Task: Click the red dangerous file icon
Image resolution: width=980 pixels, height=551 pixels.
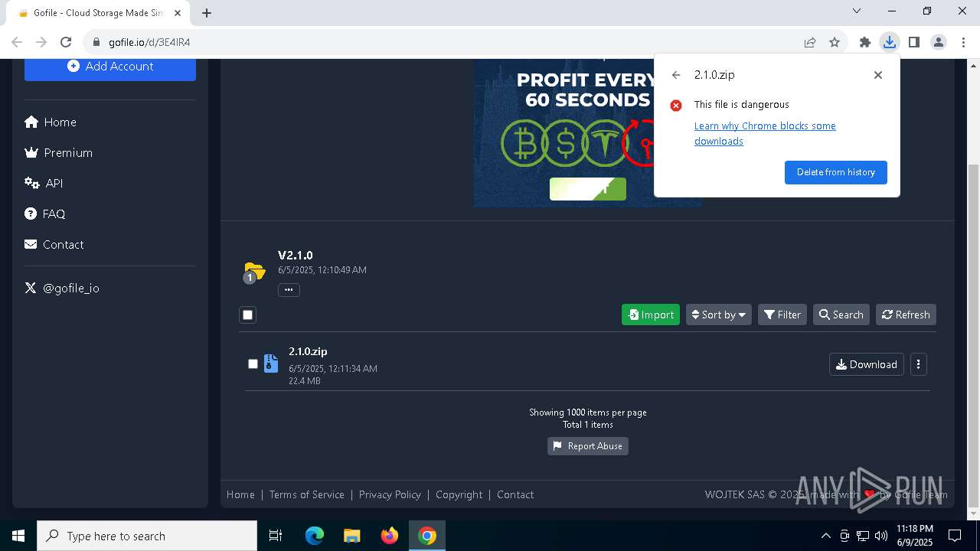Action: pyautogui.click(x=676, y=106)
